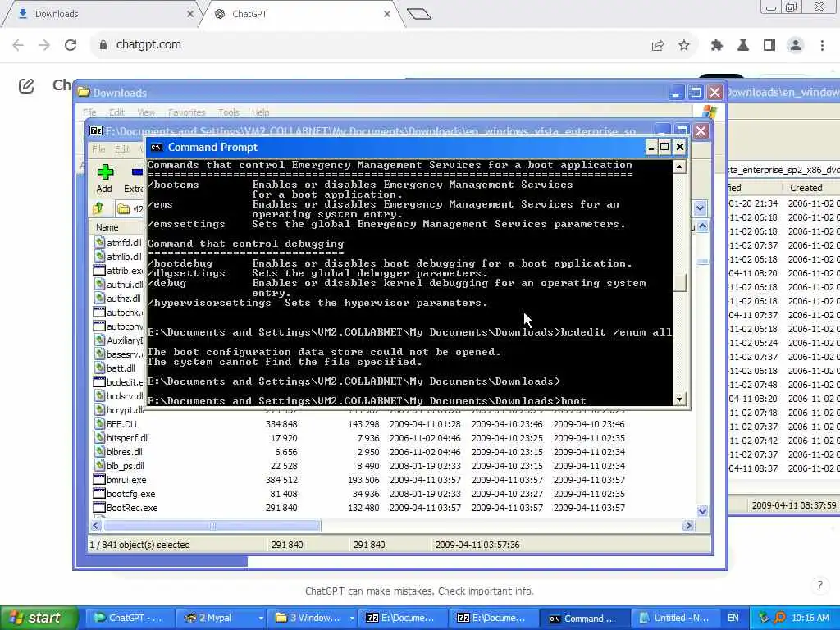Screen dimensions: 840x630
Task: Click the EN language indicator
Action: point(733,619)
